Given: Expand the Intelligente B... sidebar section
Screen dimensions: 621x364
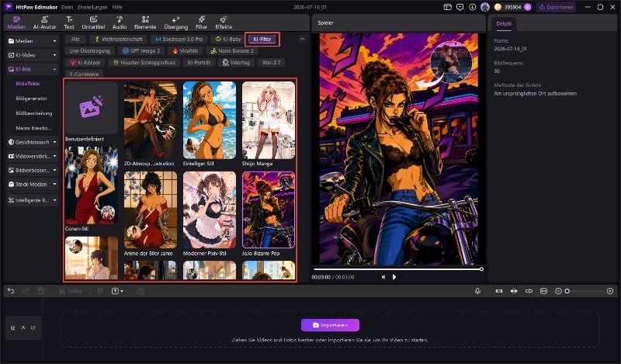Looking at the screenshot, I should tap(33, 200).
